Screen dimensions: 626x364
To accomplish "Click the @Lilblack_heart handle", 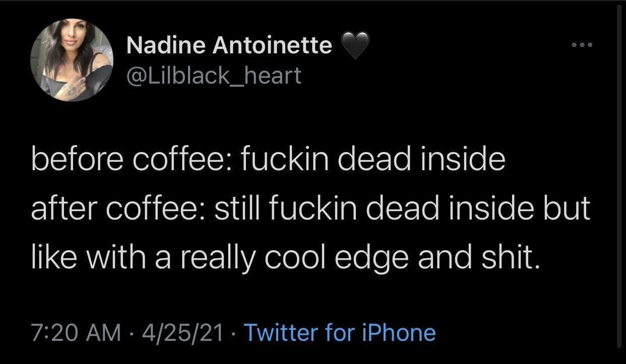I will point(214,76).
